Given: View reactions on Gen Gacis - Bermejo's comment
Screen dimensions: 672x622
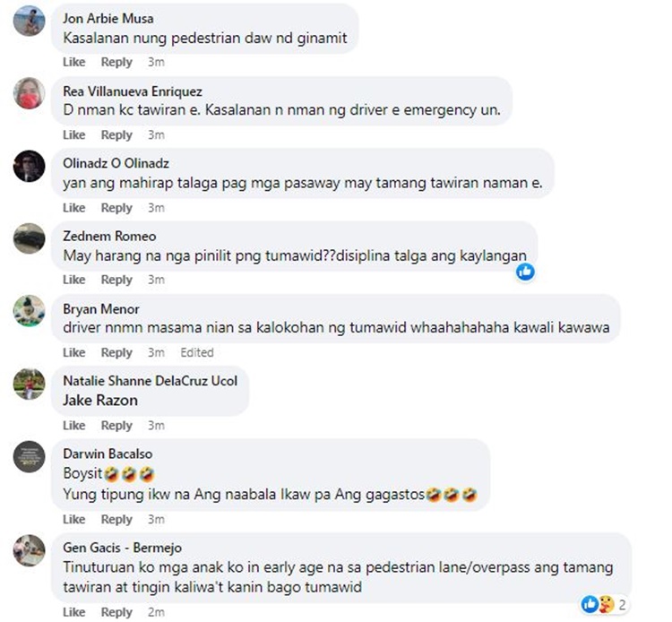Looking at the screenshot, I should (x=605, y=604).
